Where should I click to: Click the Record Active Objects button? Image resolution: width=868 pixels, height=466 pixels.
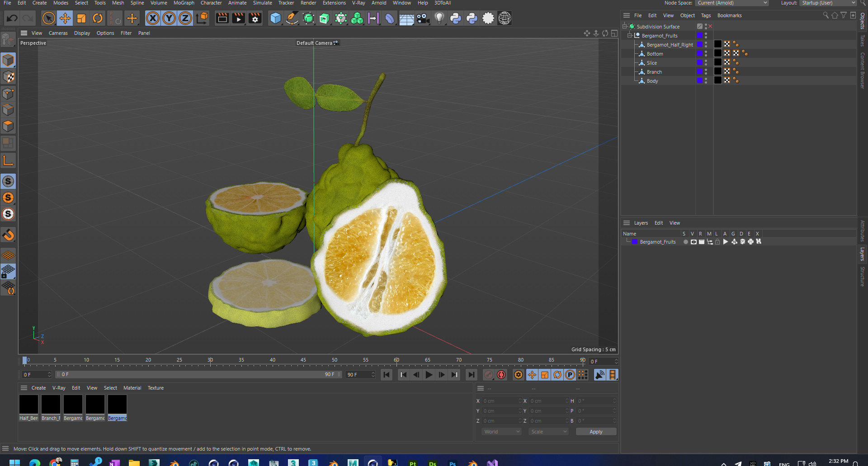click(x=489, y=375)
